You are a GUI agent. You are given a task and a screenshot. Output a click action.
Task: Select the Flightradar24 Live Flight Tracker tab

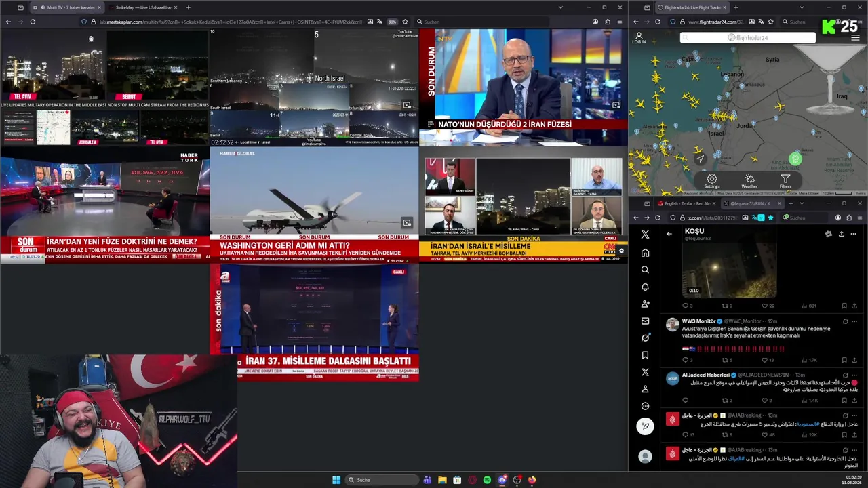tap(692, 7)
